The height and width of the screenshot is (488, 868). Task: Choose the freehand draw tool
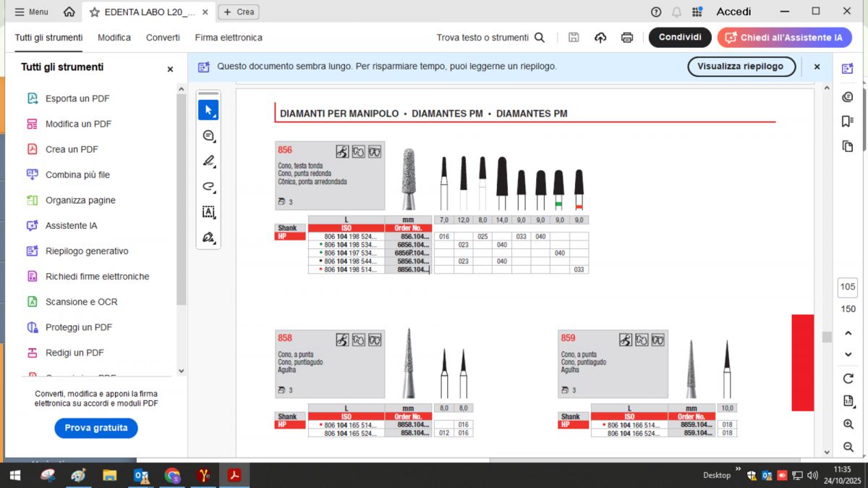coord(208,187)
